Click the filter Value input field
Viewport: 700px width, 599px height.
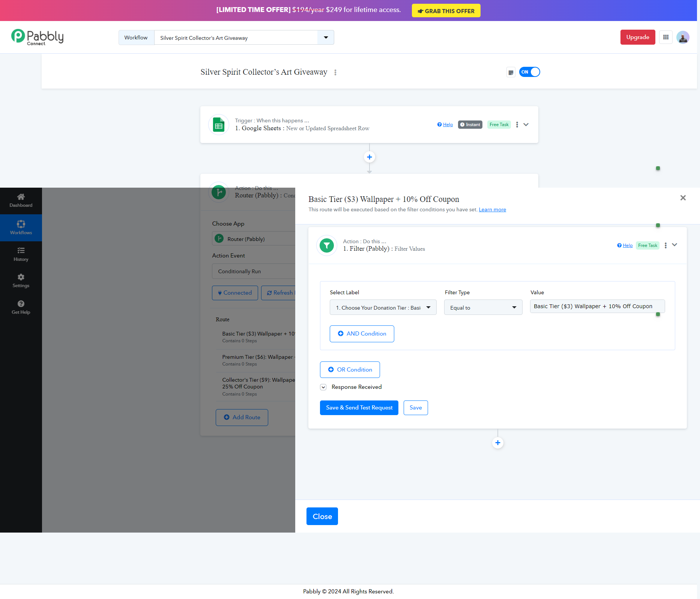pyautogui.click(x=598, y=306)
